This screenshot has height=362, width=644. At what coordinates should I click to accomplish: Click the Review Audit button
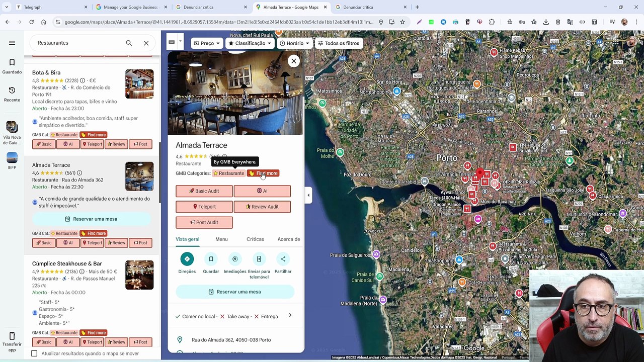pos(262,207)
